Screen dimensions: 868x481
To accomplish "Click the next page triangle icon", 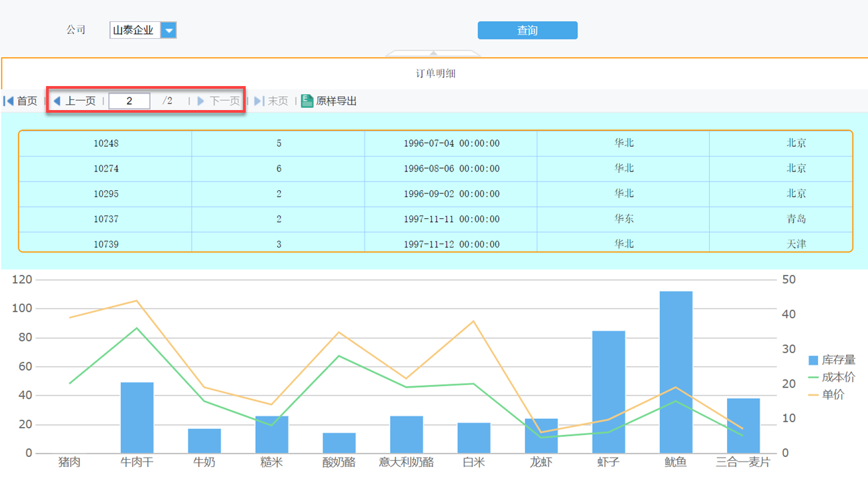I will point(201,101).
